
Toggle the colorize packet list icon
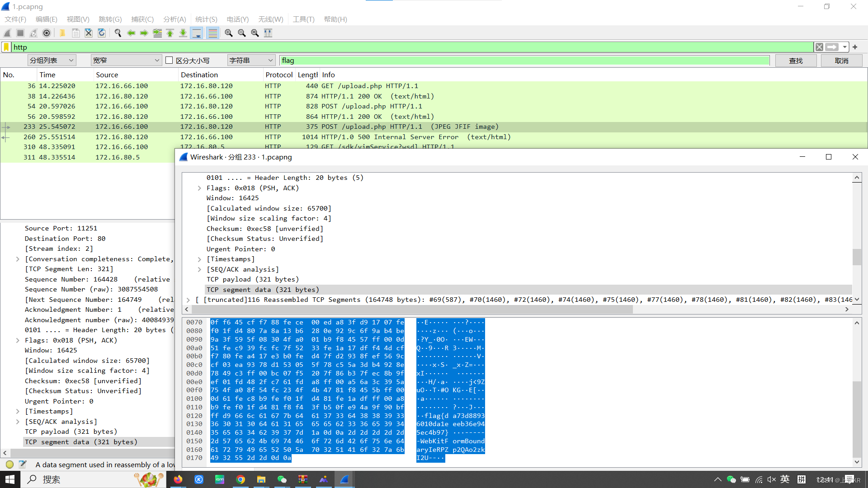(x=212, y=33)
